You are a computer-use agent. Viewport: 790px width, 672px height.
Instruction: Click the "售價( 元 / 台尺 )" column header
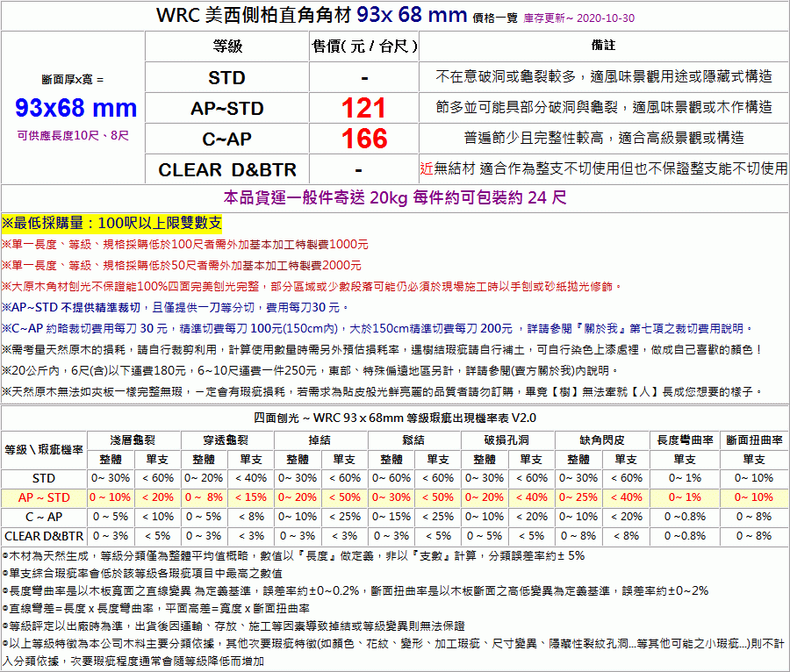(x=363, y=46)
